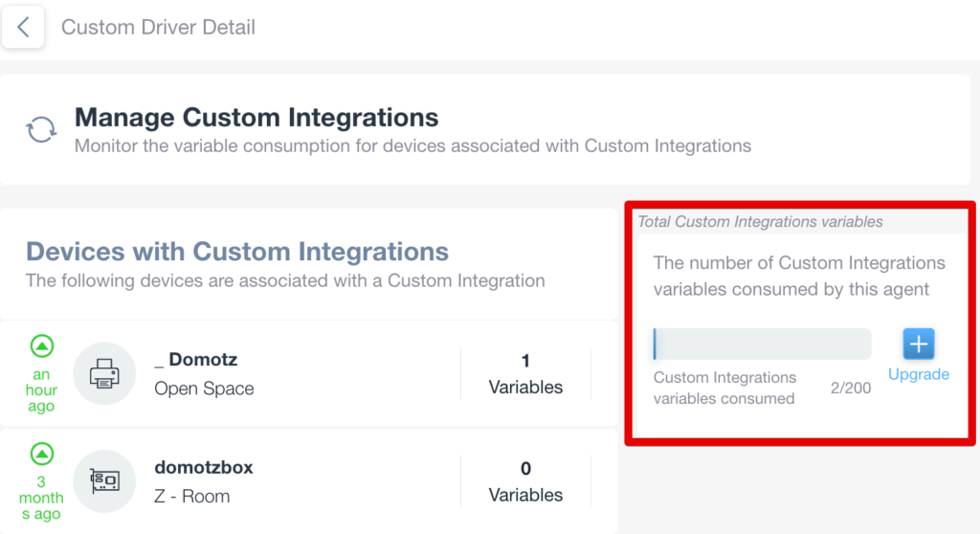Screen dimensions: 980x534
Task: Click the green up-status icon for _Domotz
Action: coord(42,345)
